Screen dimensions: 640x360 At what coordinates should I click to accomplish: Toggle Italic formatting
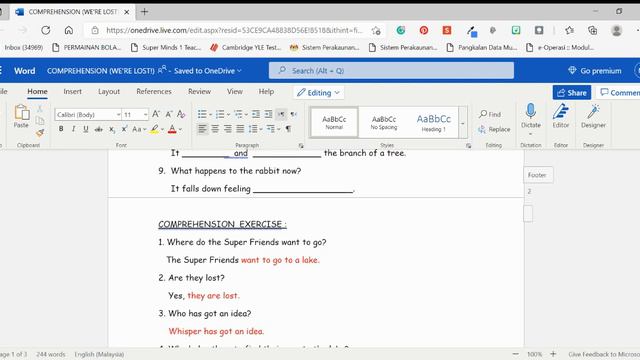point(73,129)
